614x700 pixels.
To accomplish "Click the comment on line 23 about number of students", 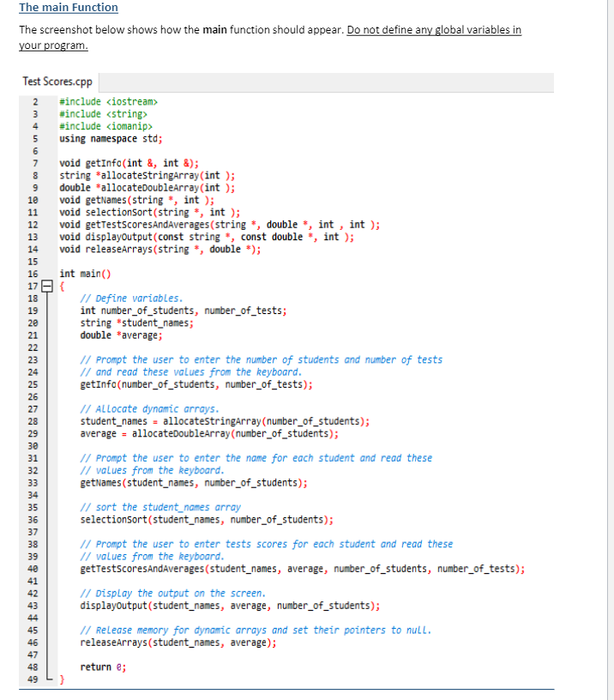I will coord(262,359).
